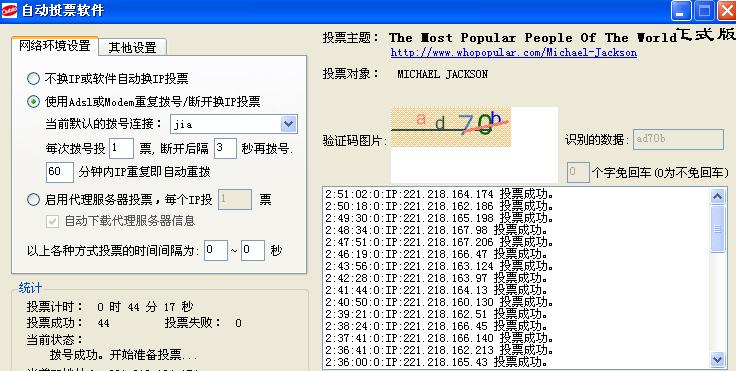Select log entry 2:38:24 IP 221.218.166.45
The image size is (736, 371).
[437, 326]
